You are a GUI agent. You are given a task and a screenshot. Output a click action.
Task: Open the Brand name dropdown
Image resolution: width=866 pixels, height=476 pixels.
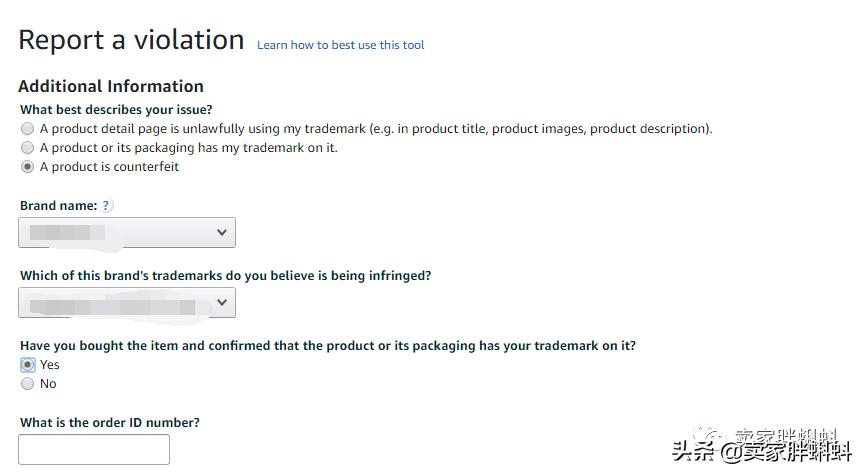coord(127,232)
